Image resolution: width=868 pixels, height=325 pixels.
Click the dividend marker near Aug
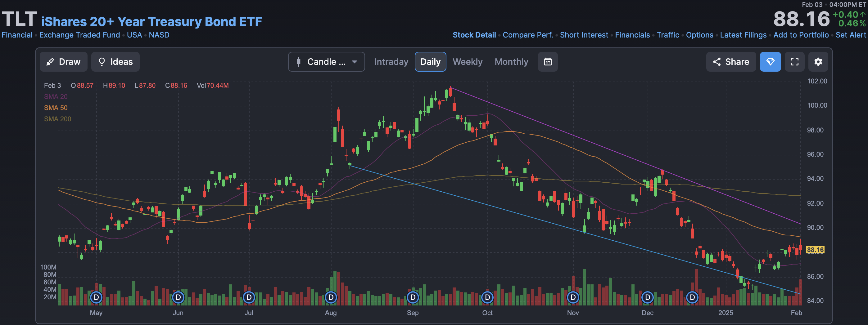(331, 297)
